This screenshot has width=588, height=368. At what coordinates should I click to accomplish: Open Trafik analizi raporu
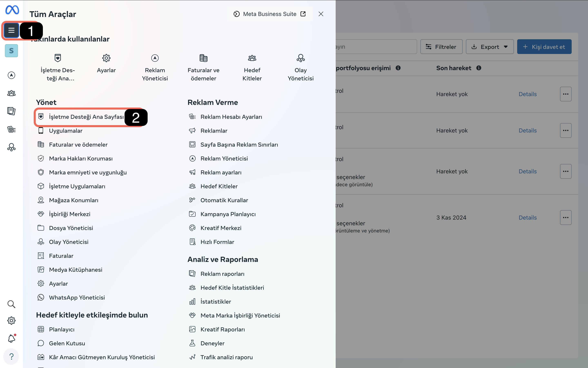coord(221,357)
